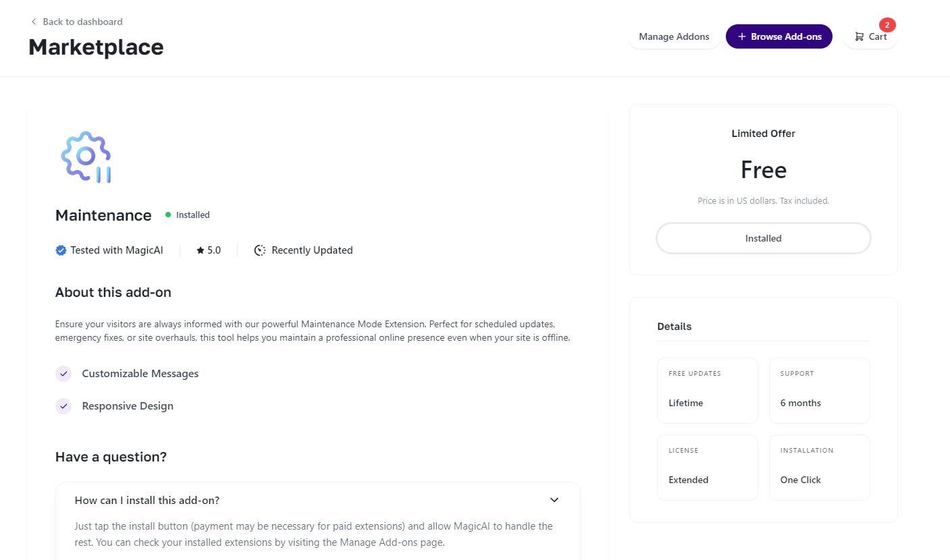Click the Customizable Messages checkmark icon

click(x=63, y=374)
